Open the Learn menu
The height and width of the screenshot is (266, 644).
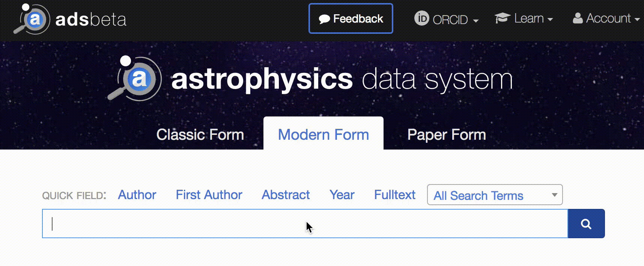pyautogui.click(x=529, y=18)
